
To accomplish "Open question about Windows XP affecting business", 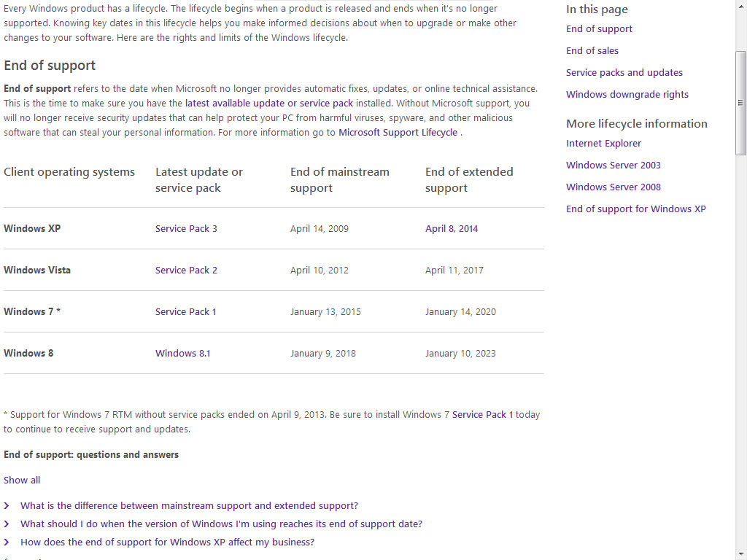I will [167, 542].
